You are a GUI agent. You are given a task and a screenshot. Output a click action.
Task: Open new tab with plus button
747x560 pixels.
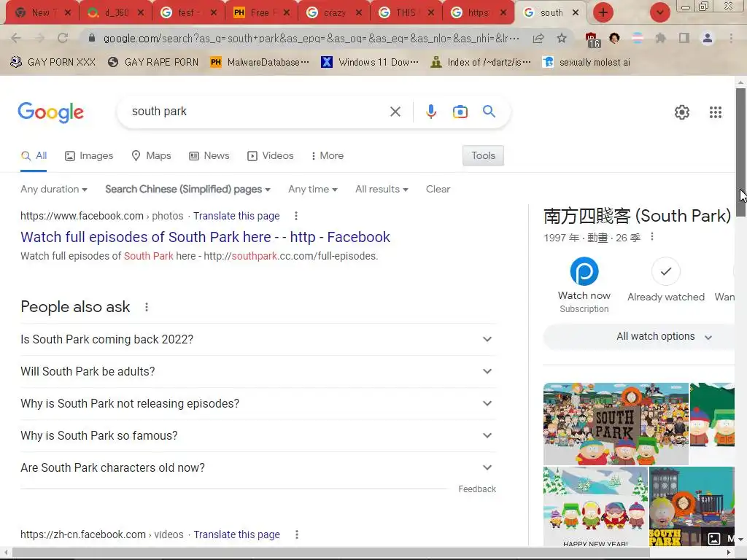point(603,13)
